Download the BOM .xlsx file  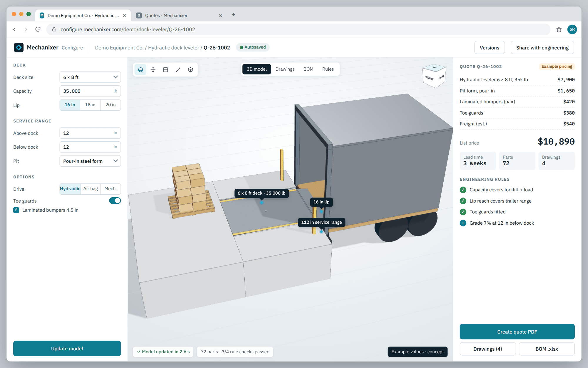click(x=547, y=349)
